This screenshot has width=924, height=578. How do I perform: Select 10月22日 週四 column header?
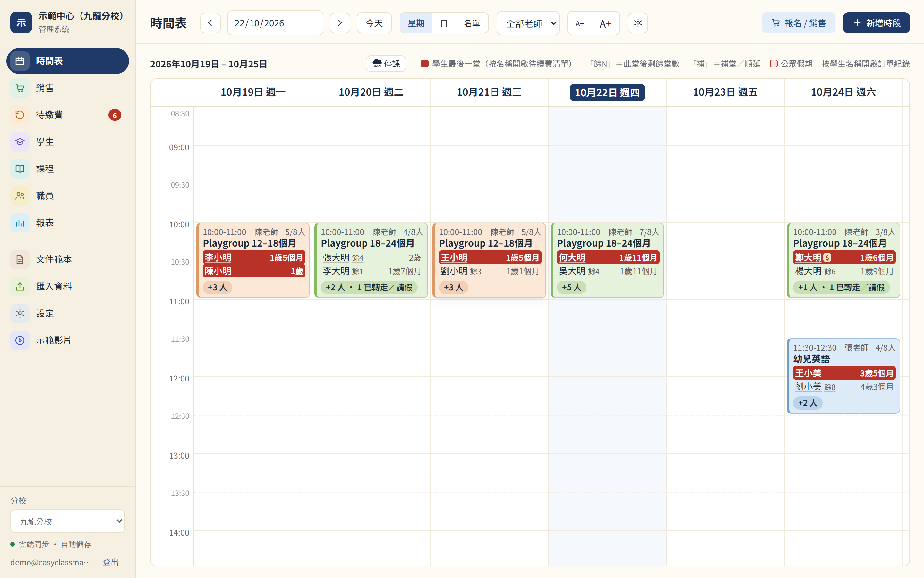(x=607, y=92)
